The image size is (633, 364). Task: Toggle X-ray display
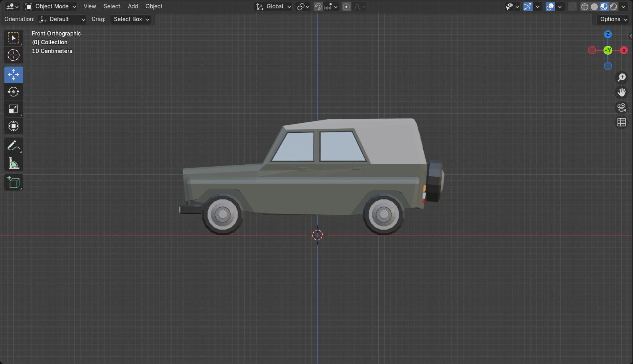tap(572, 6)
